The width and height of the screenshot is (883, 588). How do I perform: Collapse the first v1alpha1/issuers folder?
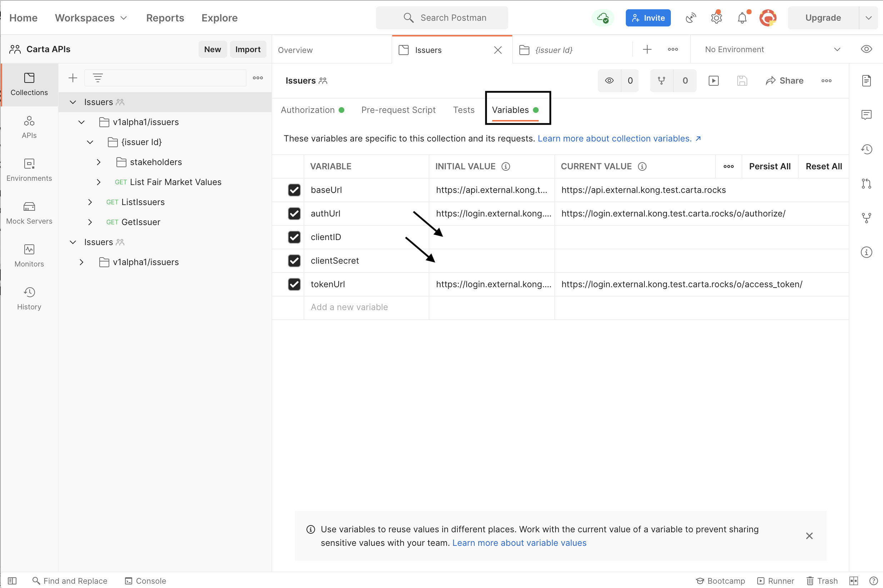coord(81,122)
